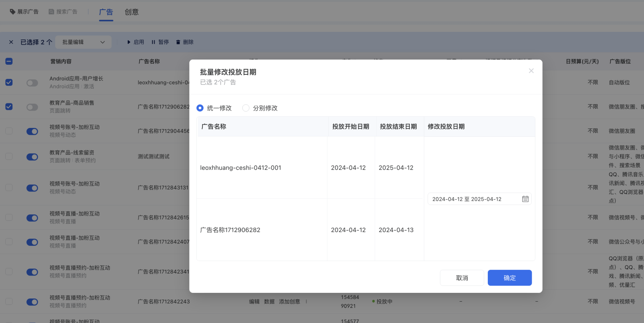Click 投放中 status in bottom row
The width and height of the screenshot is (644, 323).
(x=382, y=302)
